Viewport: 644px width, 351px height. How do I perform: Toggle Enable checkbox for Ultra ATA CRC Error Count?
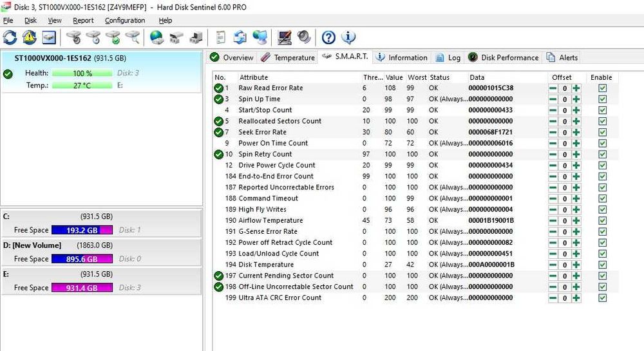click(602, 298)
